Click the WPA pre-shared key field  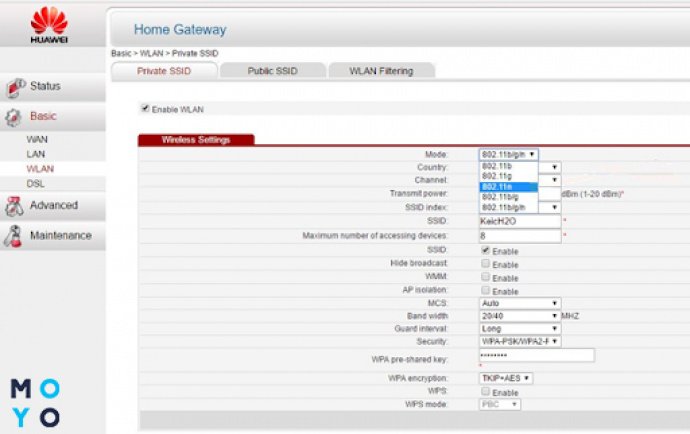pyautogui.click(x=537, y=355)
